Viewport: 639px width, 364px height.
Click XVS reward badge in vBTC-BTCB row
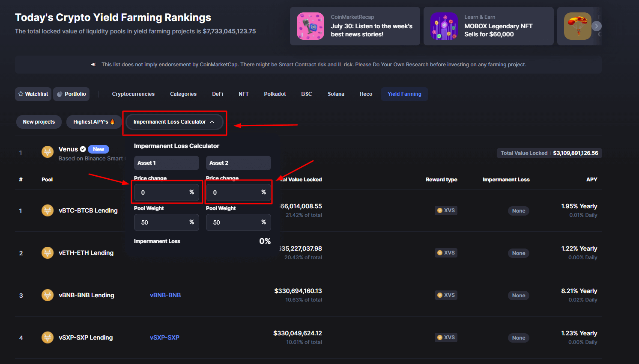446,210
